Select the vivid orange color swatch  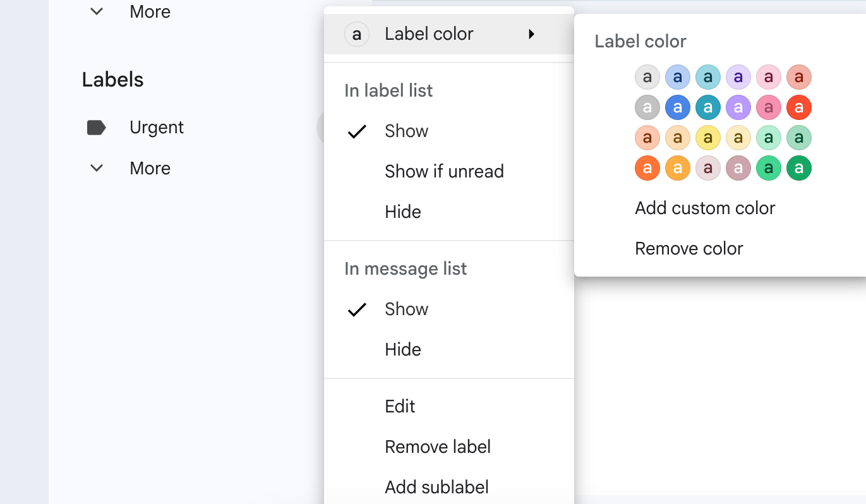(x=647, y=168)
